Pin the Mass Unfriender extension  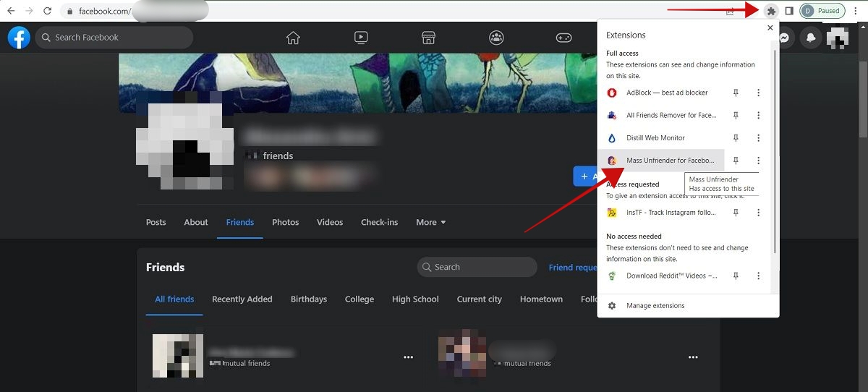tap(736, 161)
